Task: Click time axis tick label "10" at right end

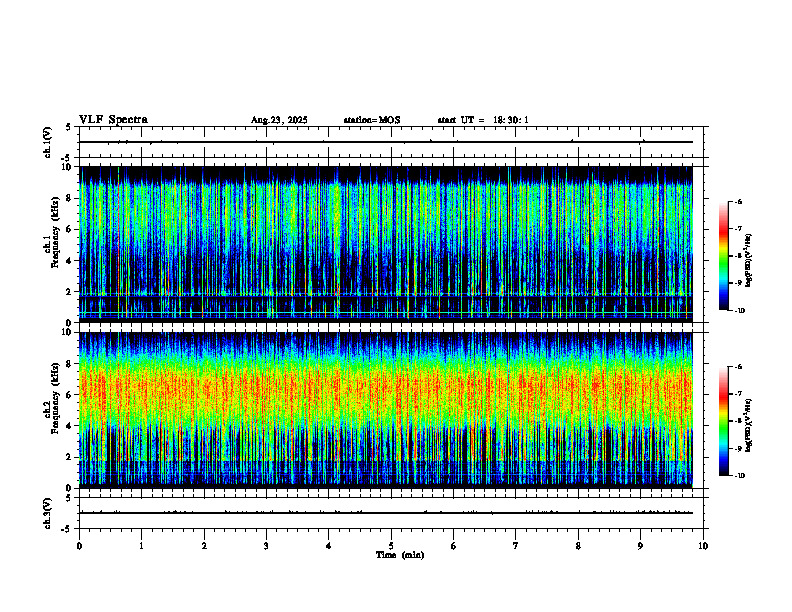Action: coord(703,546)
